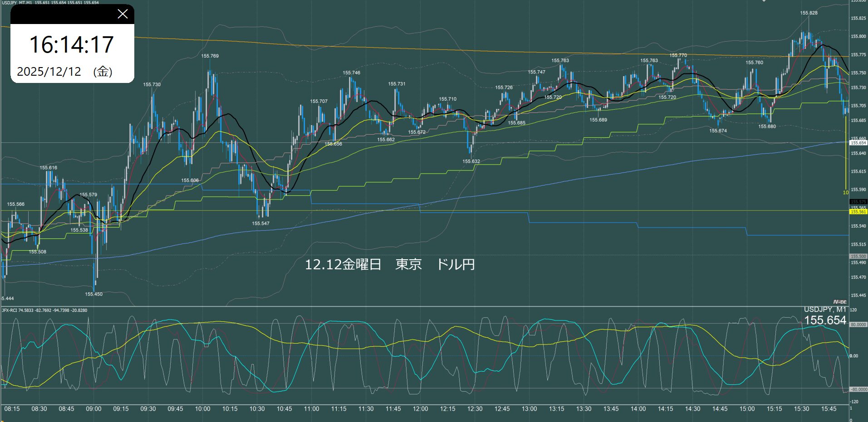
Task: Click the white 155.654 current price tag
Action: (858, 143)
